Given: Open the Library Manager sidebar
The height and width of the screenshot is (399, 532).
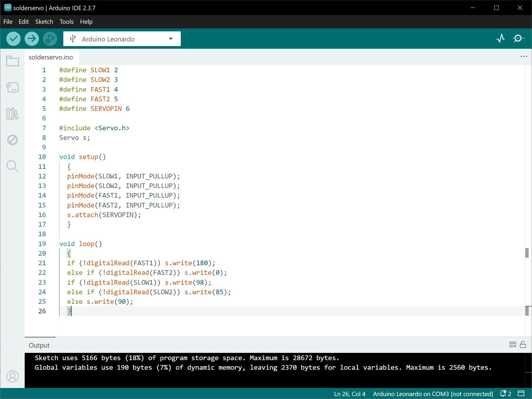Looking at the screenshot, I should (x=12, y=113).
